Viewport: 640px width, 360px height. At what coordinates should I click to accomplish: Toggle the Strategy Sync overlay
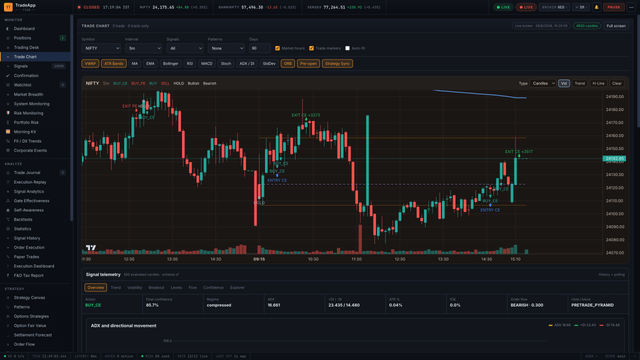[x=337, y=64]
